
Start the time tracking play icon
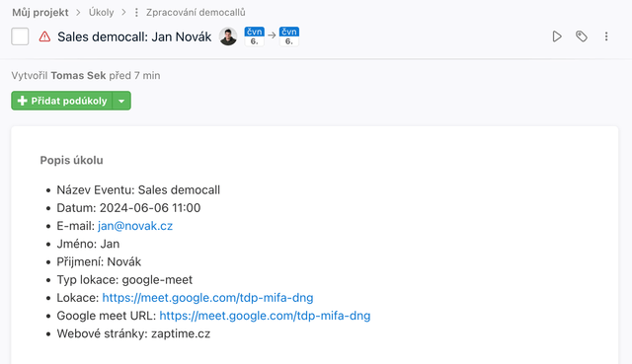(x=557, y=36)
